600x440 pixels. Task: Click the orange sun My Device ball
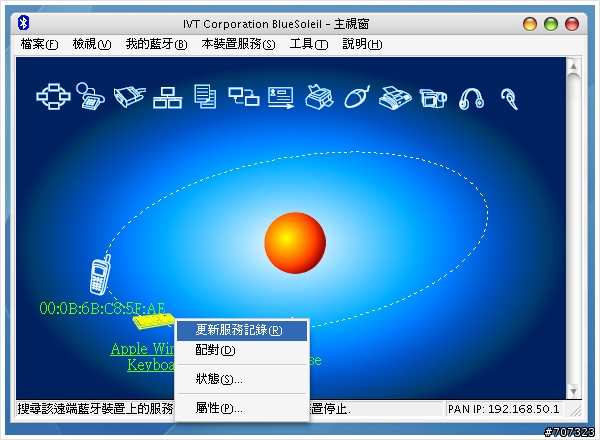coord(295,243)
